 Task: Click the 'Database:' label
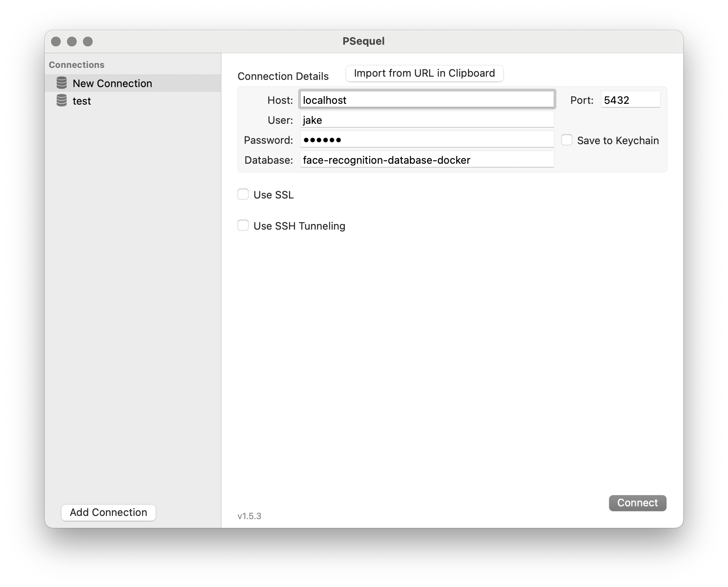269,160
